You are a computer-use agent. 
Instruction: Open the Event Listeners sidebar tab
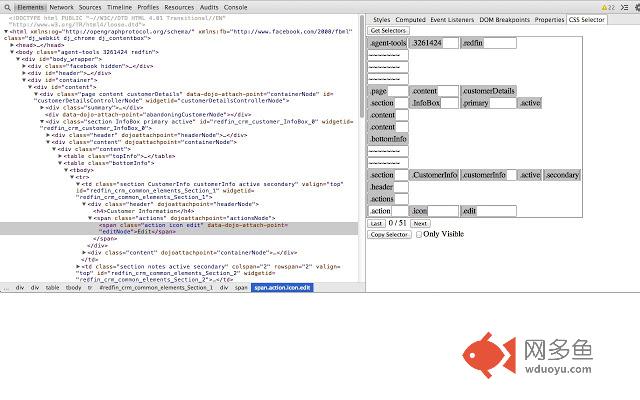point(452,20)
